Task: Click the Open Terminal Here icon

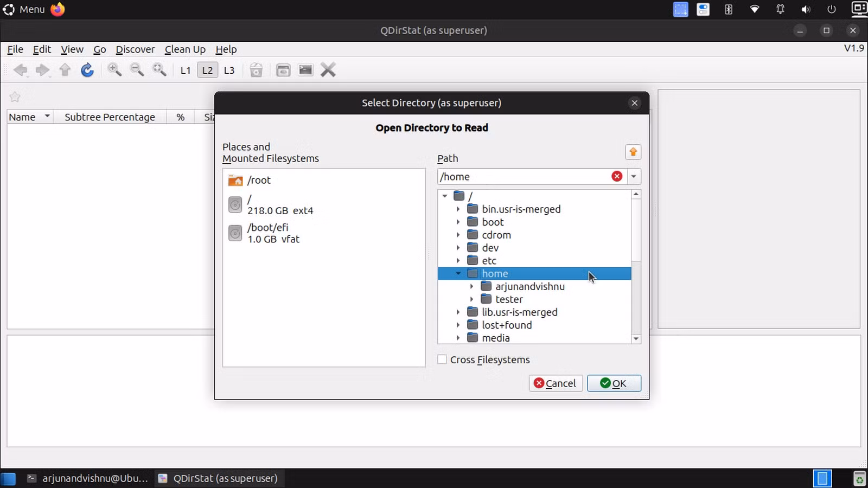Action: (x=306, y=70)
